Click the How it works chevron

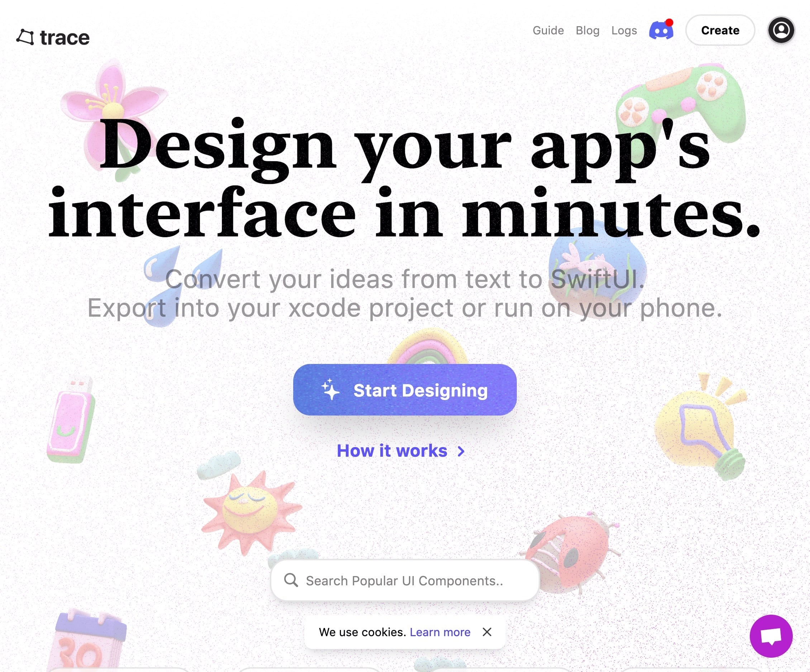click(x=462, y=450)
